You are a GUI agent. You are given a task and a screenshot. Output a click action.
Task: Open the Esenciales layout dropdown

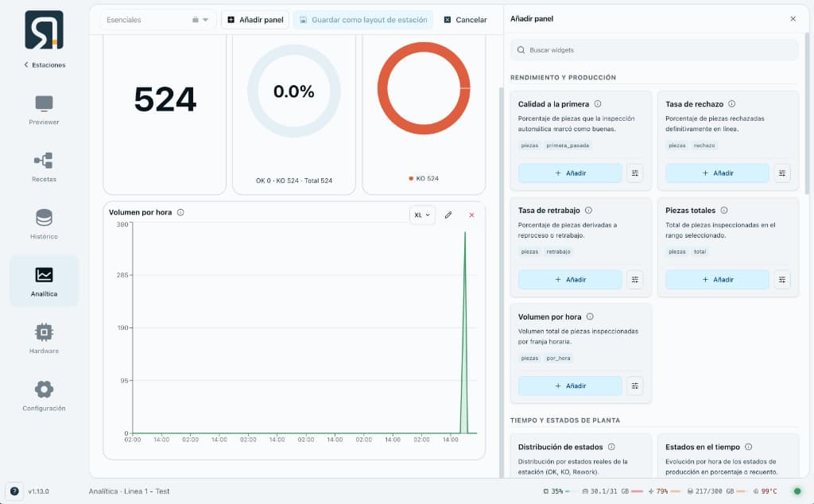click(x=158, y=20)
